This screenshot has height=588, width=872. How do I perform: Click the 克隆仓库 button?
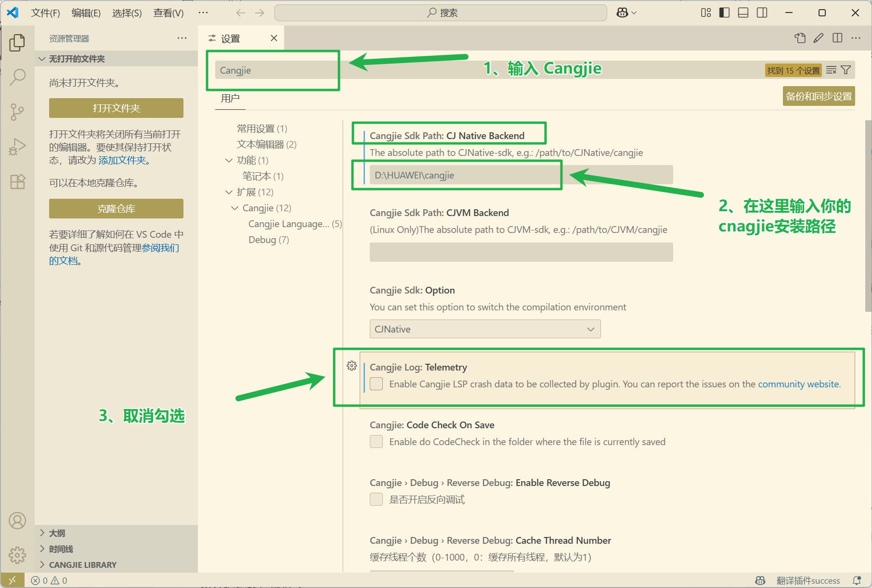coord(116,209)
